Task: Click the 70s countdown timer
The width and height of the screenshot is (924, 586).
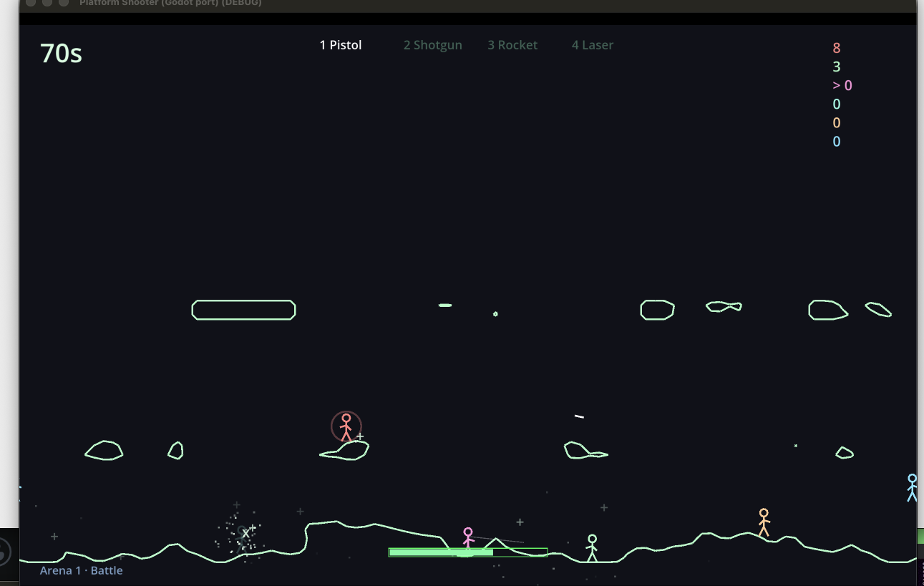Action: coord(61,53)
